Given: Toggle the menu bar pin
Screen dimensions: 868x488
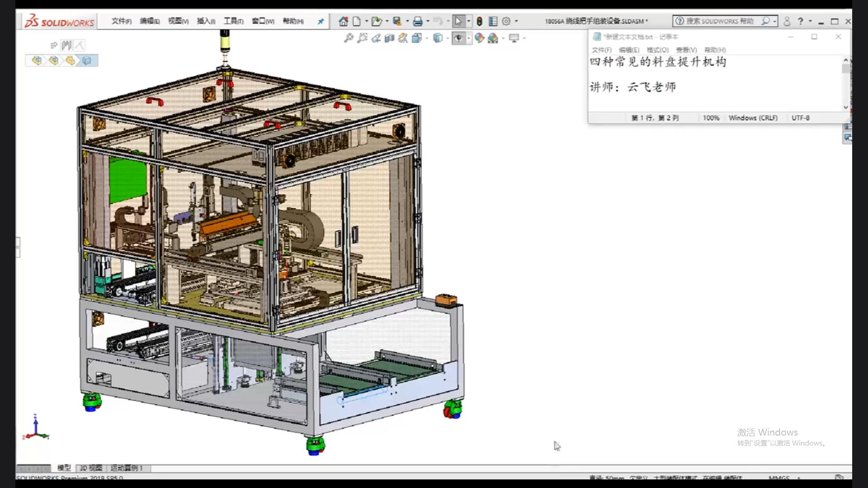Looking at the screenshot, I should (x=321, y=21).
